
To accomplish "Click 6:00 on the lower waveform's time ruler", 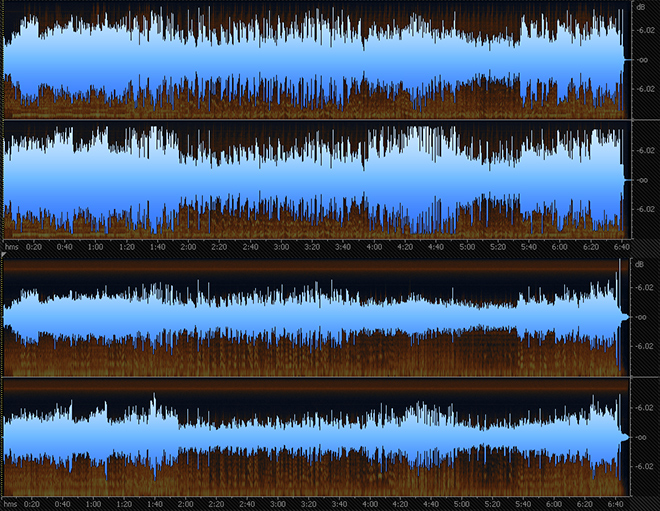I will [554, 504].
